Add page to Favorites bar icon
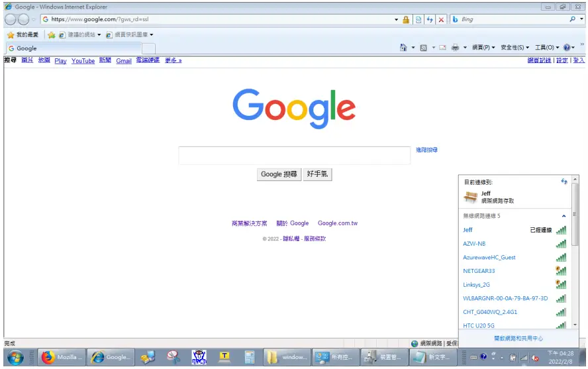 [x=52, y=35]
